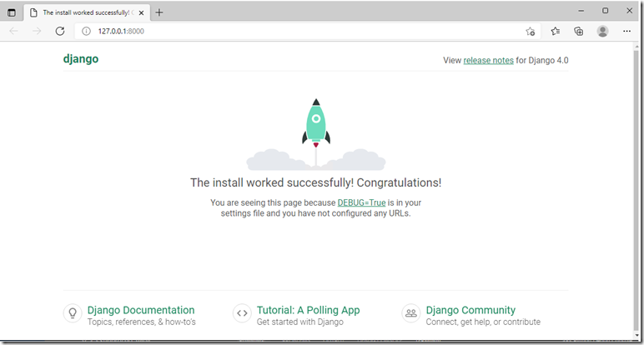Open Settings and more menu

coord(626,31)
